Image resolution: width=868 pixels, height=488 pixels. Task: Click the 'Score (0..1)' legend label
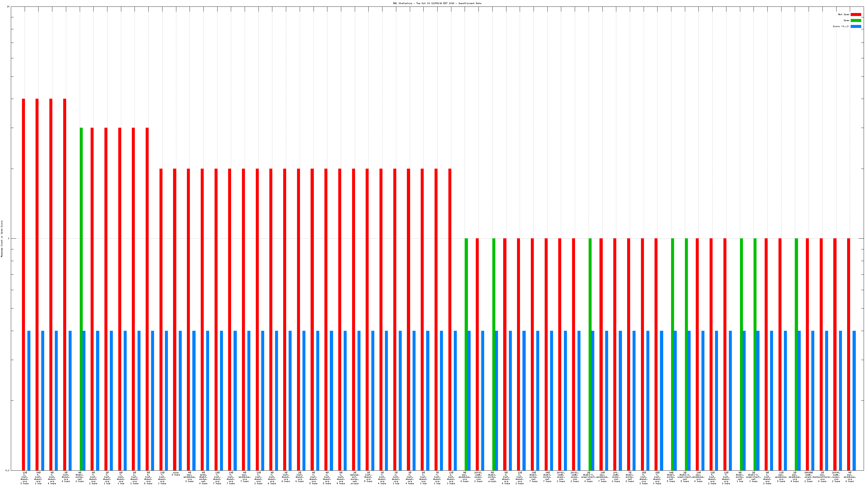tap(841, 26)
